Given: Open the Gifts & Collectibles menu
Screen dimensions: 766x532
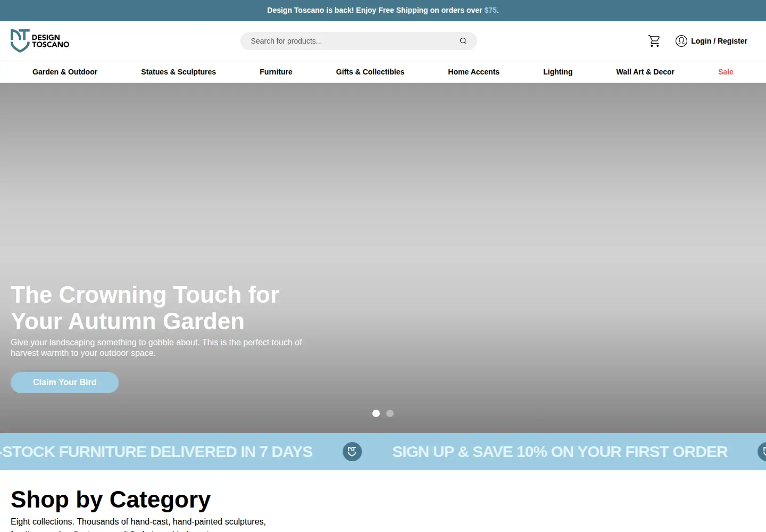Looking at the screenshot, I should coord(370,72).
